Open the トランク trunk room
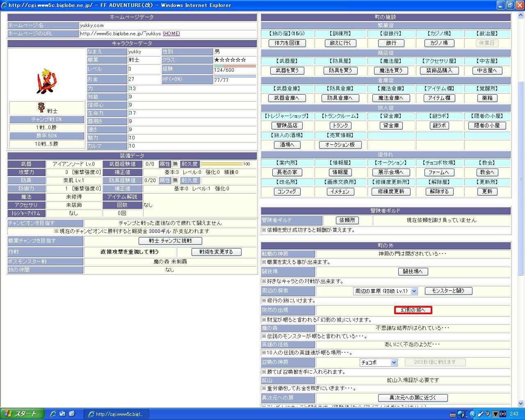Viewport: 525px width, 420px height. point(340,126)
